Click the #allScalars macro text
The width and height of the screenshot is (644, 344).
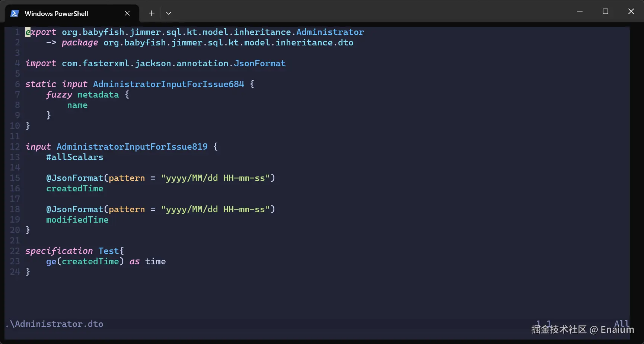(74, 157)
